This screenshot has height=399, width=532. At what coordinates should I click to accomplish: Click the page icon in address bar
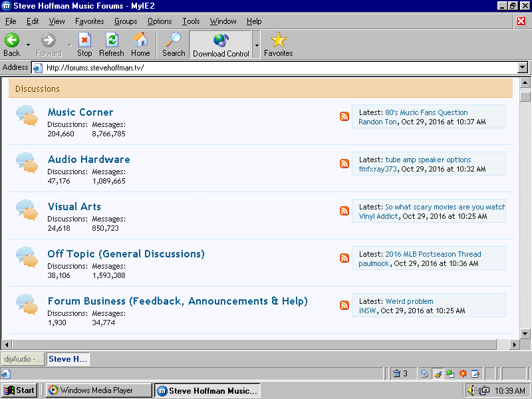point(38,68)
